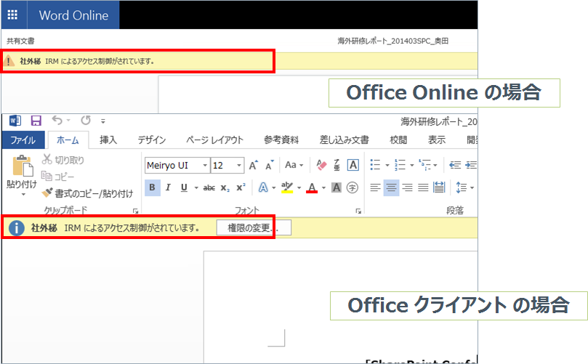Click the 貼り付け paste icon
Viewport: 588px width, 364px height.
point(22,166)
